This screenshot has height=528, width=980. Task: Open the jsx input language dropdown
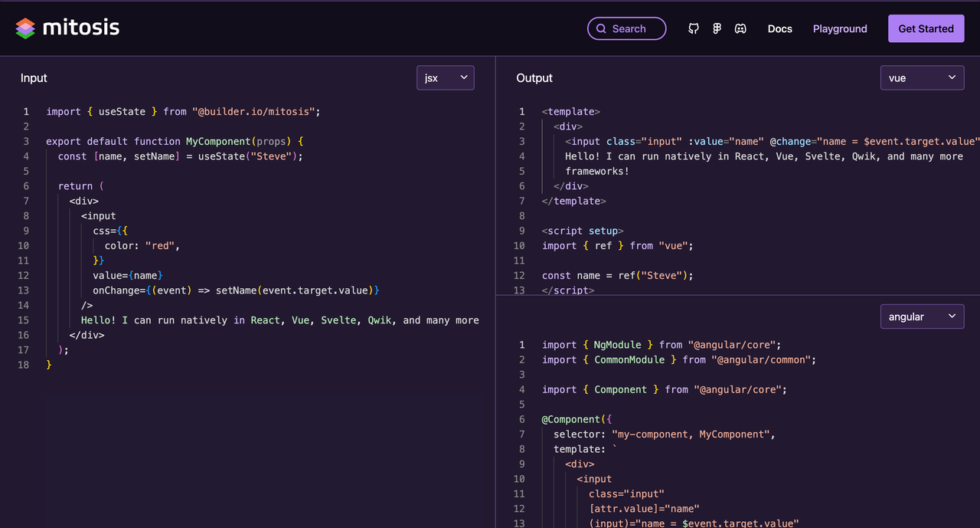[x=446, y=77]
